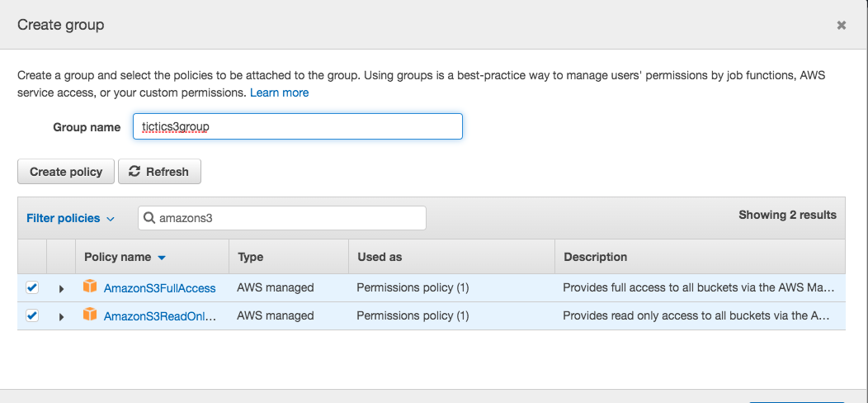The height and width of the screenshot is (403, 868).
Task: Sort by the Policy name column arrow
Action: click(x=162, y=258)
